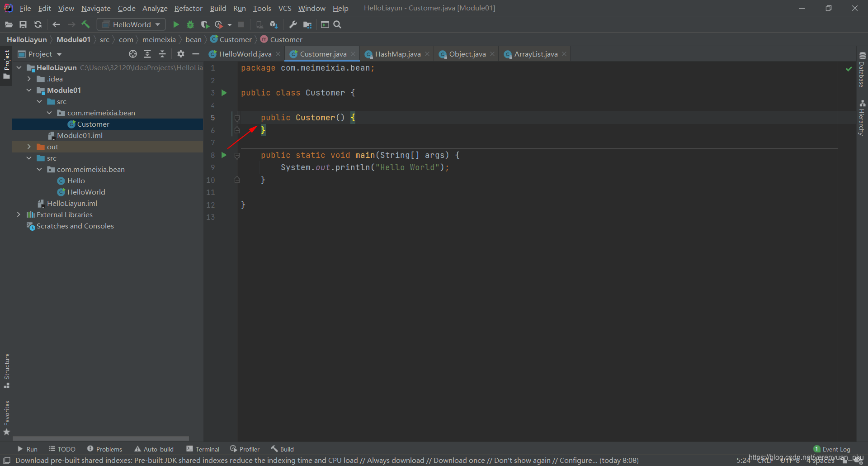Image resolution: width=868 pixels, height=466 pixels.
Task: Open the VCS menu
Action: [x=285, y=8]
